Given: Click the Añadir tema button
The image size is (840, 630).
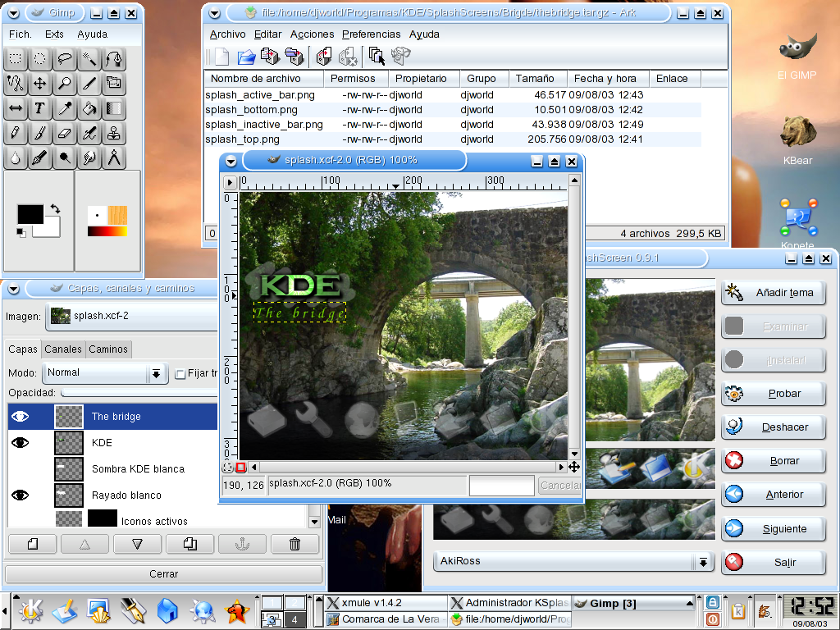Looking at the screenshot, I should [x=773, y=293].
